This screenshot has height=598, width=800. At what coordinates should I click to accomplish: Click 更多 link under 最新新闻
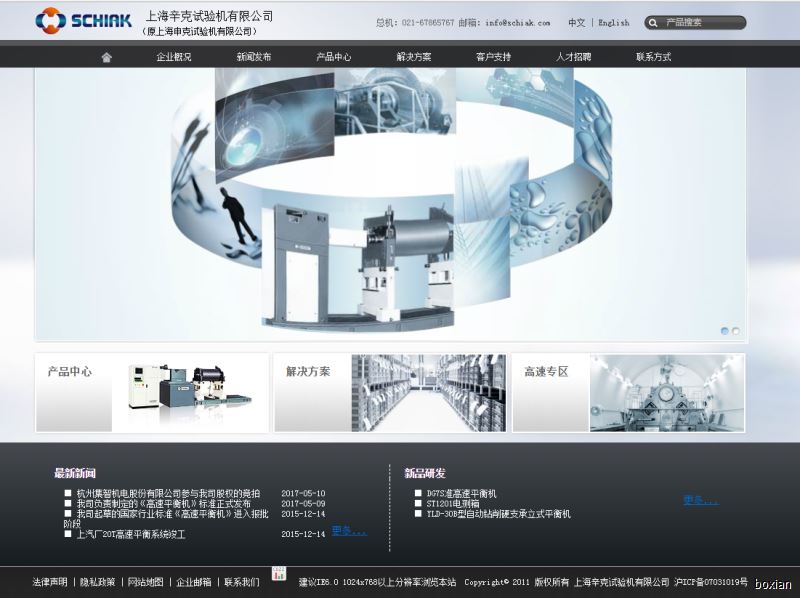coord(348,531)
